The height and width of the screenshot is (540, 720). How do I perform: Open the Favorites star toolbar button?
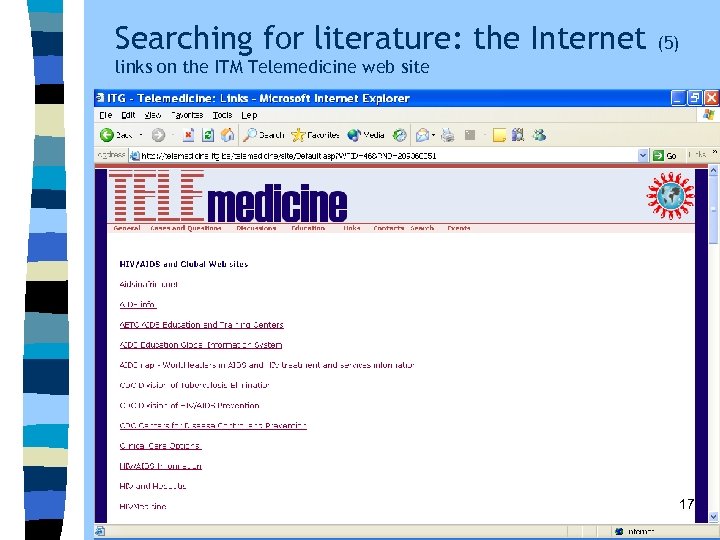pos(315,135)
